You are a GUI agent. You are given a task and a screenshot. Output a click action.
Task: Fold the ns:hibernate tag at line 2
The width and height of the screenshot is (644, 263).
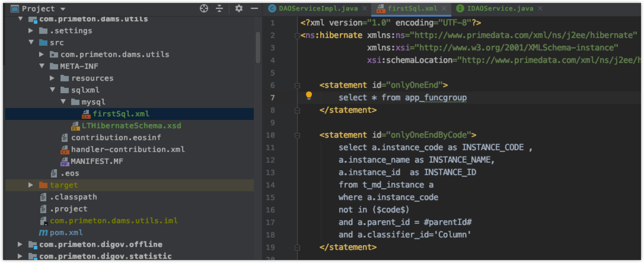(x=297, y=36)
